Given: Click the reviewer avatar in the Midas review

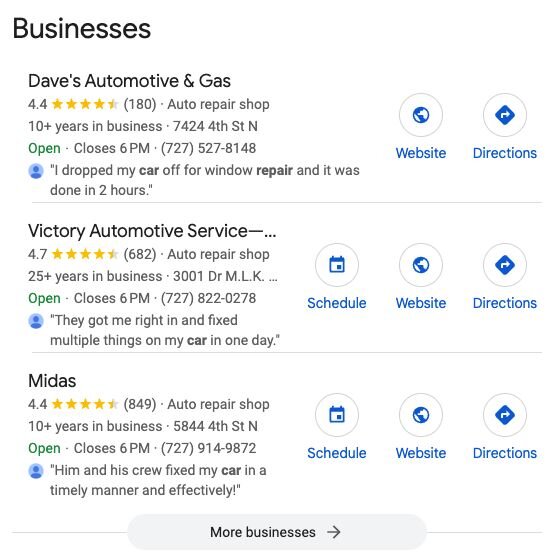Looking at the screenshot, I should [36, 471].
